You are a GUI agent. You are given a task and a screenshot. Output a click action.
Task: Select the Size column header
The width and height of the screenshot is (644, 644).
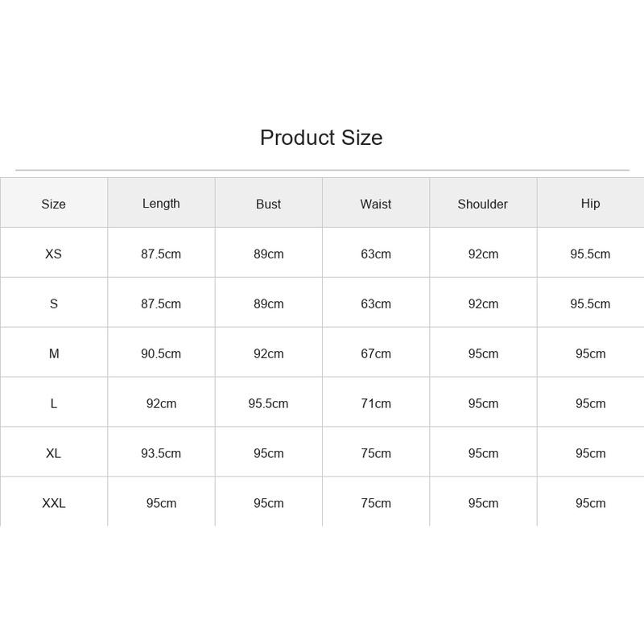(x=53, y=204)
